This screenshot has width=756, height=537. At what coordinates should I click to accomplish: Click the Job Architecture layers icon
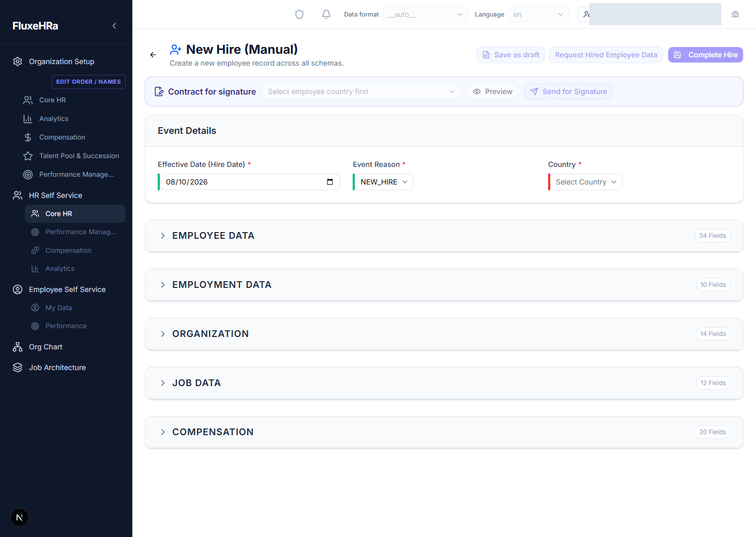coord(18,367)
